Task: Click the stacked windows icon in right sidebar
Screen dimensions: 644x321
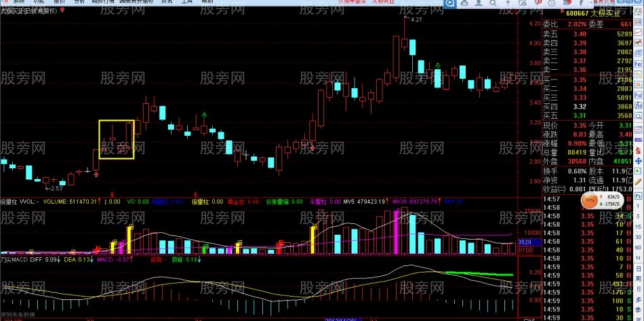Action: pos(639,53)
